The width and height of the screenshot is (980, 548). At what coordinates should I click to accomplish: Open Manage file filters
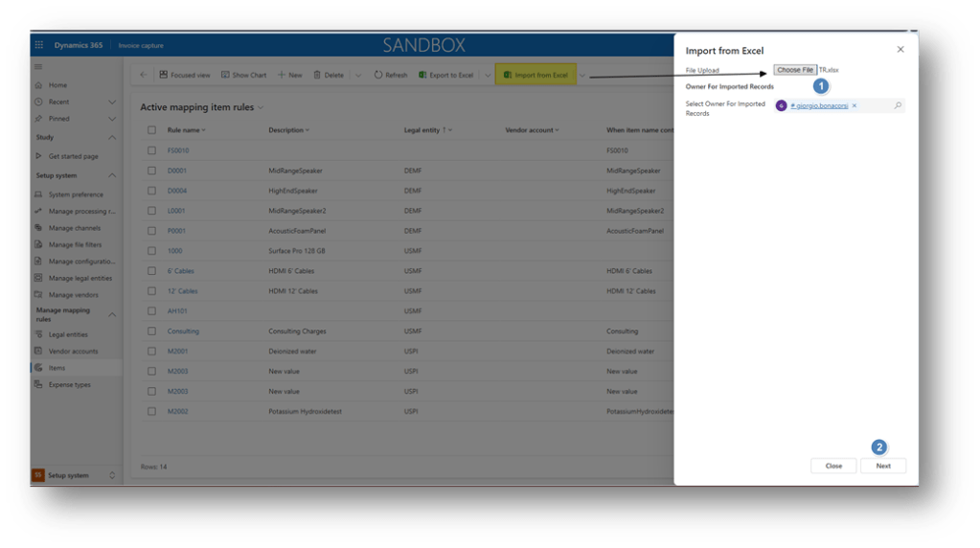pyautogui.click(x=77, y=245)
